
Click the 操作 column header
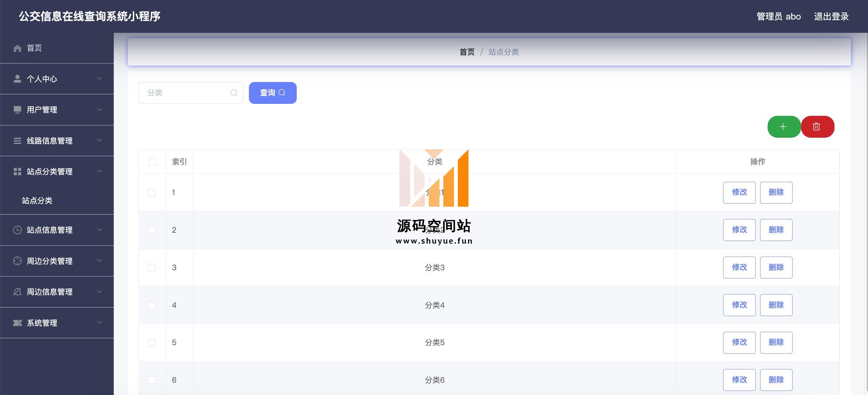758,162
